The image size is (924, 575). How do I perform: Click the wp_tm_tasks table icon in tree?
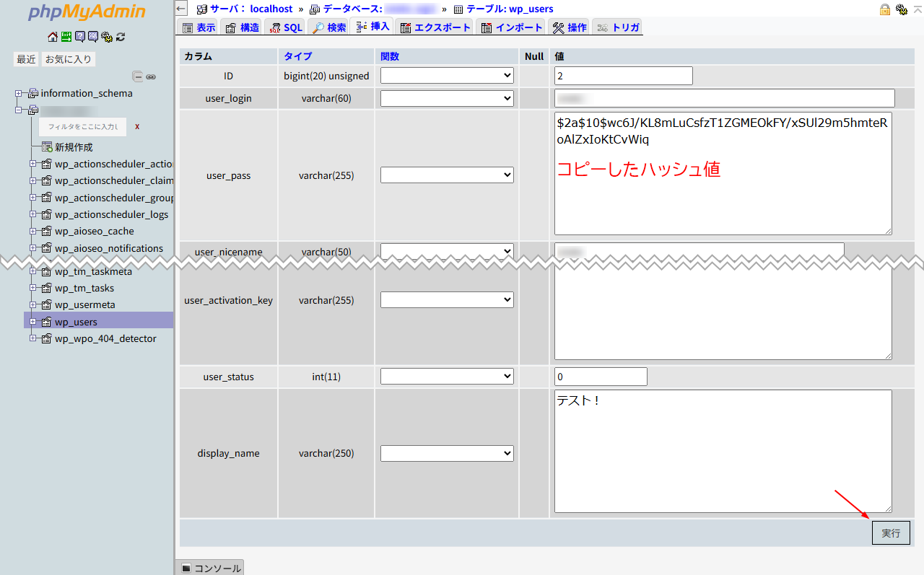tap(47, 288)
